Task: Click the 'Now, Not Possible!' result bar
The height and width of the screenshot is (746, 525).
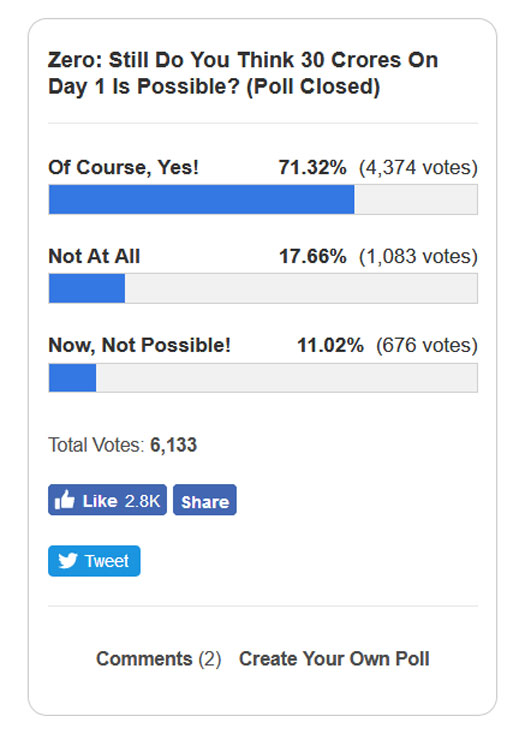Action: pyautogui.click(x=263, y=378)
